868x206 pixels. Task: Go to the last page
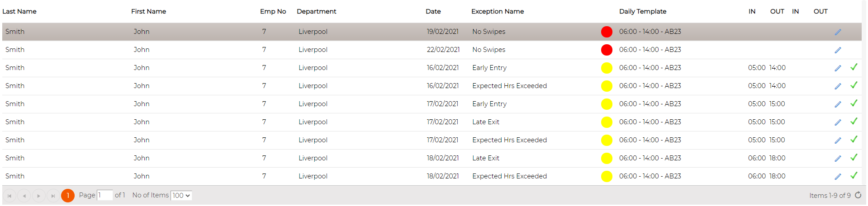pyautogui.click(x=53, y=196)
